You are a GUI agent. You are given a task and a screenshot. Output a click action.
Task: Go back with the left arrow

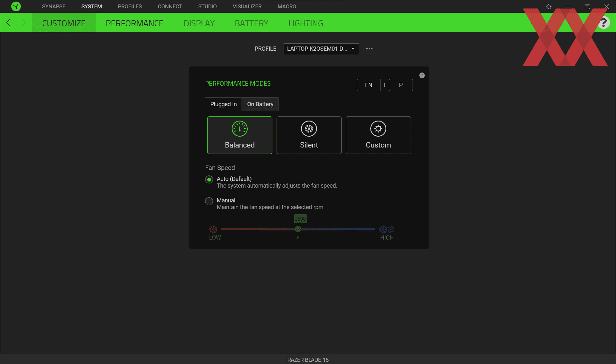pos(9,22)
